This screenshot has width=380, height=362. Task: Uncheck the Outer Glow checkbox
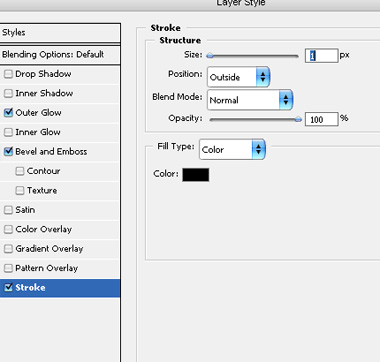point(8,113)
